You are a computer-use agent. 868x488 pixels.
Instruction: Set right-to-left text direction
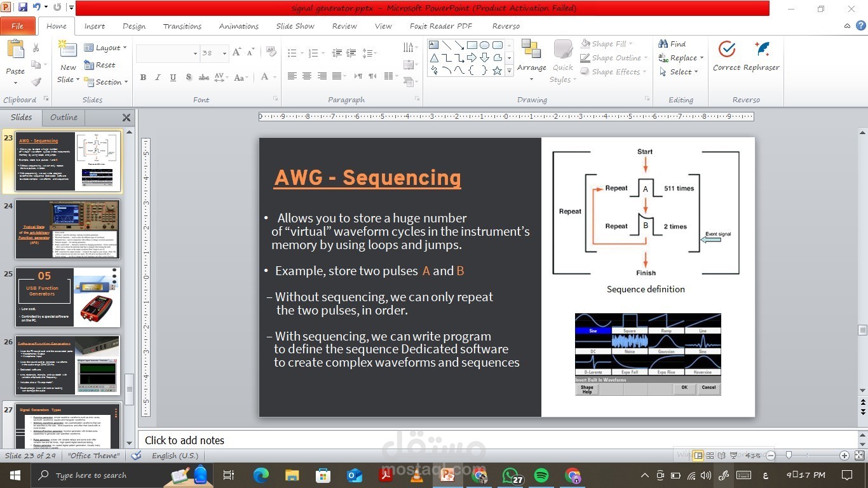pos(372,76)
